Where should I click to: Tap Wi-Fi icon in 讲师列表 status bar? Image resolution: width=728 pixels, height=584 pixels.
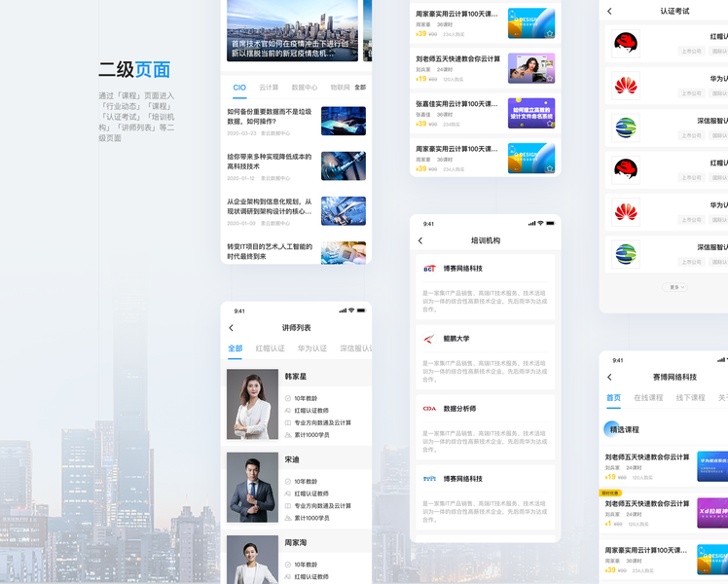(351, 310)
